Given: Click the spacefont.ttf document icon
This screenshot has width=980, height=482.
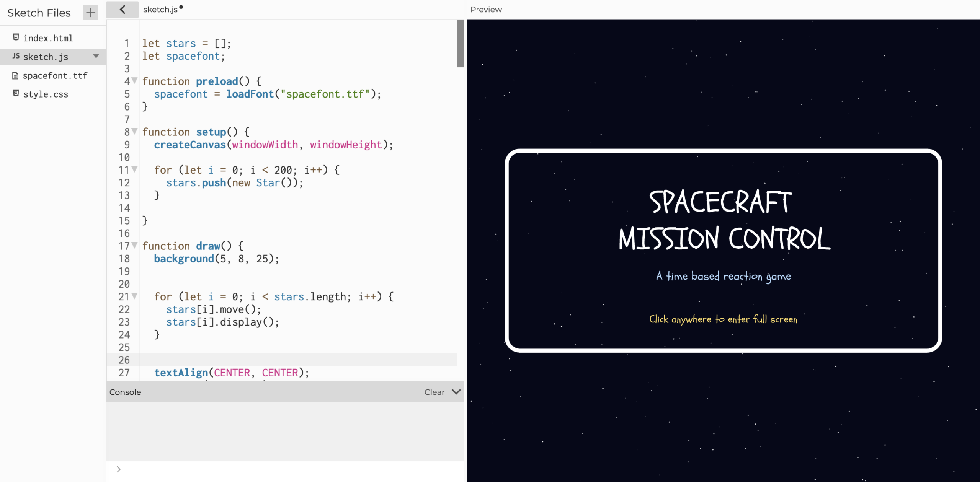Looking at the screenshot, I should click(x=15, y=75).
